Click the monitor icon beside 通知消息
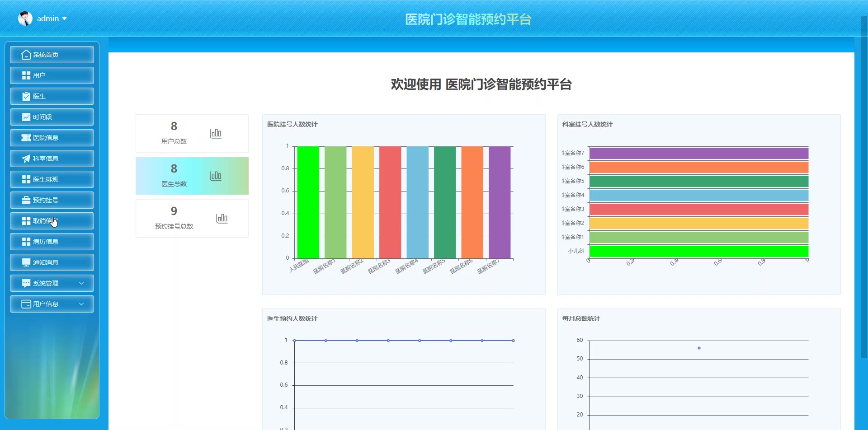868x430 pixels. click(x=26, y=262)
